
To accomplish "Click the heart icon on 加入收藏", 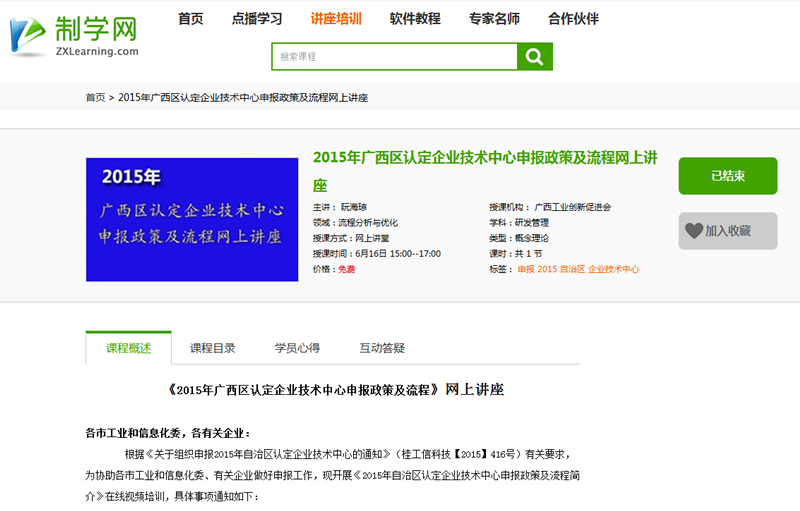I will click(694, 231).
